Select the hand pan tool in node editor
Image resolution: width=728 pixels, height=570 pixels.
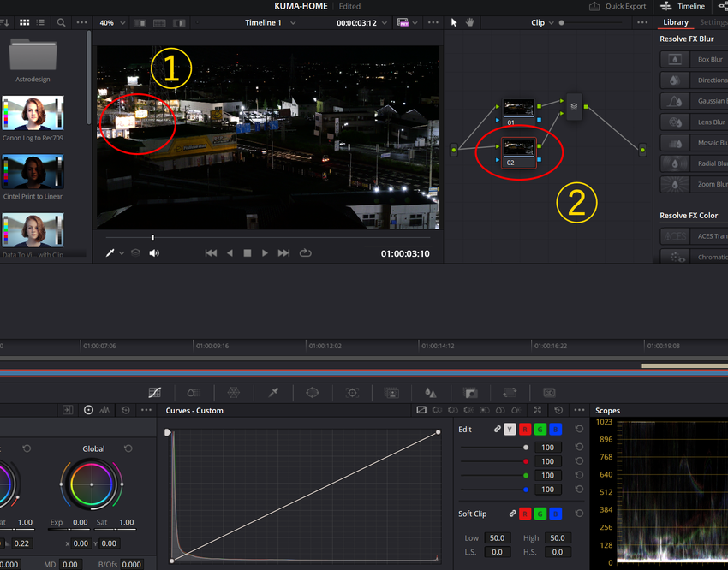pyautogui.click(x=470, y=22)
